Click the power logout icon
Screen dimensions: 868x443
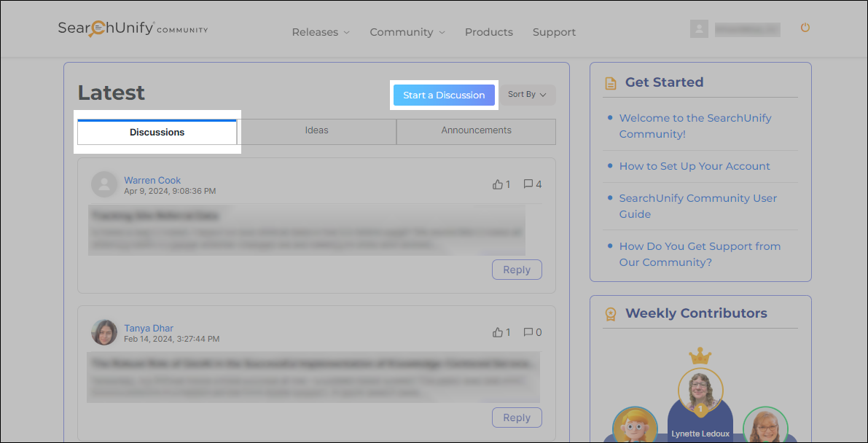(x=805, y=28)
